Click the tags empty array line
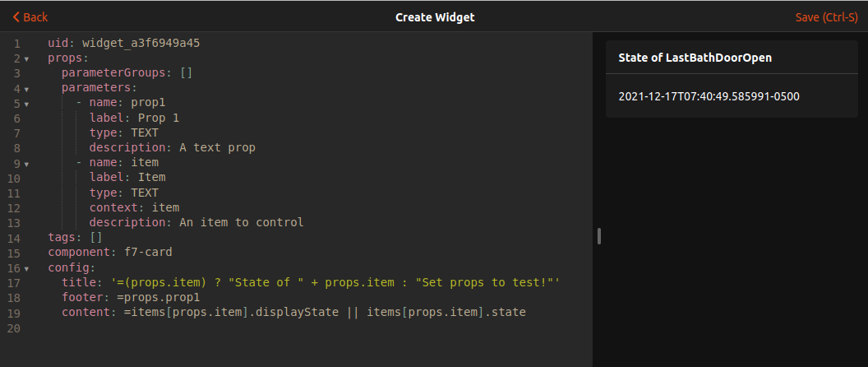The width and height of the screenshot is (868, 367). [x=75, y=238]
